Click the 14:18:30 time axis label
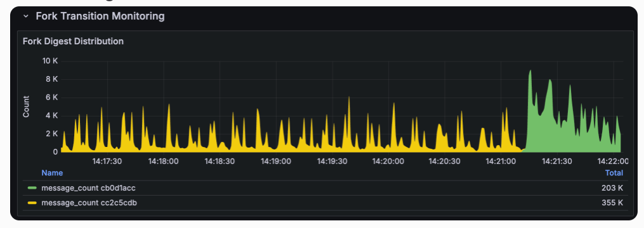The height and width of the screenshot is (228, 644). pyautogui.click(x=220, y=161)
